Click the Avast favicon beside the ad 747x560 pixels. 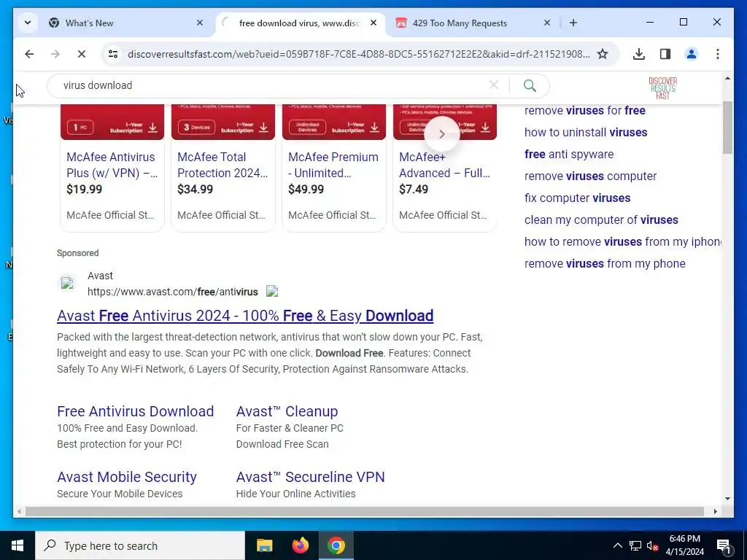click(67, 284)
